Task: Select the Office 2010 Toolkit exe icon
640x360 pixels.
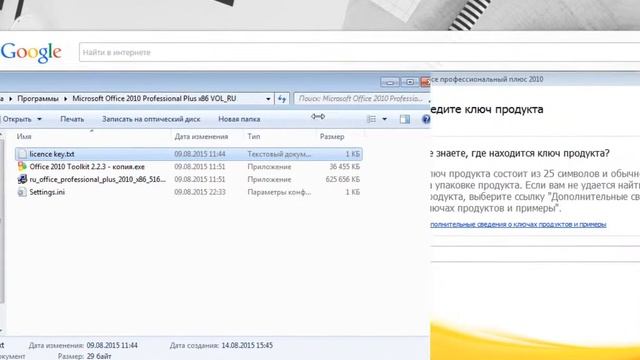Action: coord(22,167)
